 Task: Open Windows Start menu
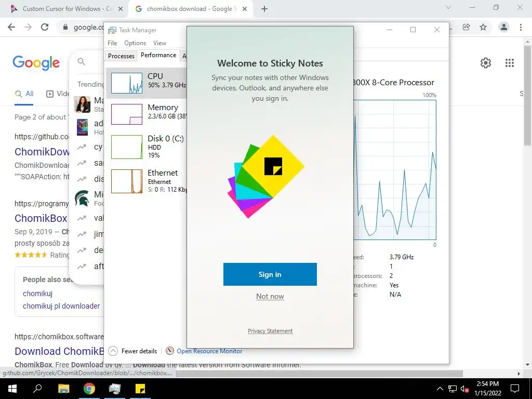tap(12, 388)
